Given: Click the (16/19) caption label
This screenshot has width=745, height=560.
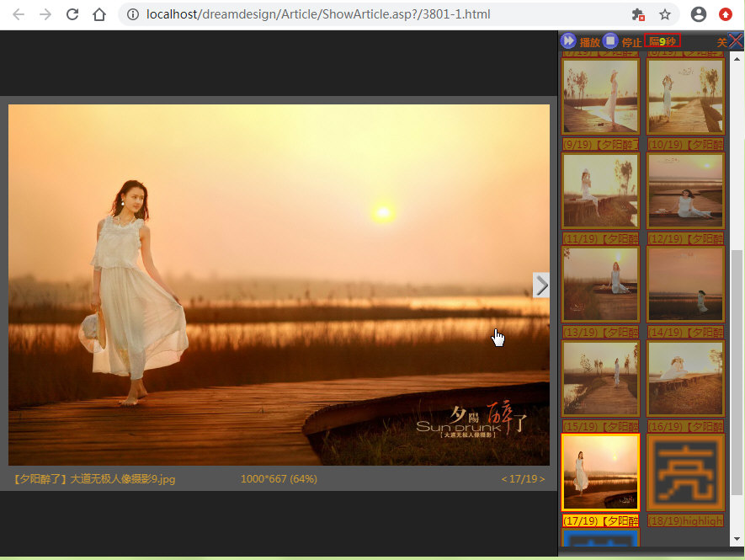Looking at the screenshot, I should pyautogui.click(x=685, y=426).
